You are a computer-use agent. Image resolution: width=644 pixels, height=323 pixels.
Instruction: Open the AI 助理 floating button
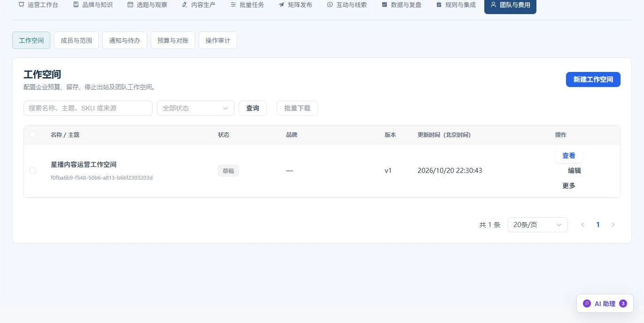pos(605,303)
